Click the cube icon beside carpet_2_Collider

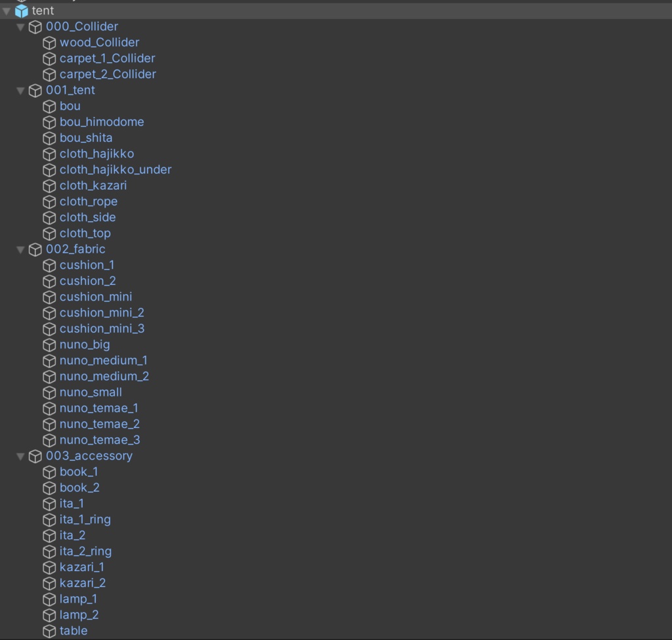(x=49, y=75)
